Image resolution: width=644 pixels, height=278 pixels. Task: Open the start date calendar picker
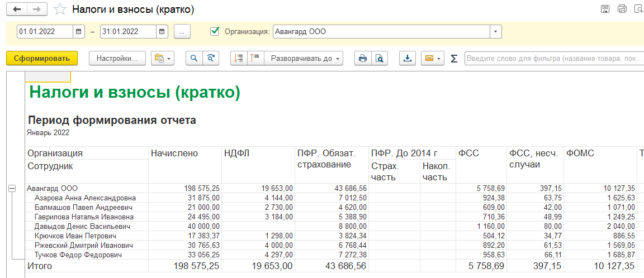tap(78, 31)
